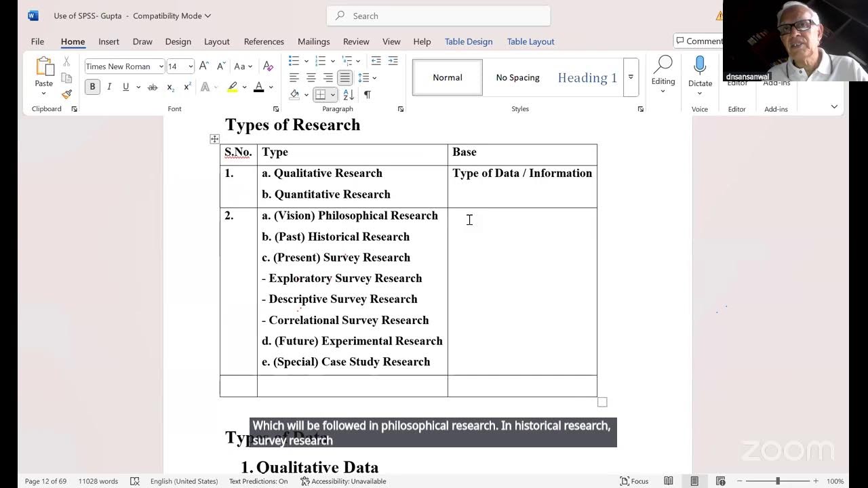The height and width of the screenshot is (488, 868).
Task: Click the Cut scissors icon
Action: click(x=66, y=61)
